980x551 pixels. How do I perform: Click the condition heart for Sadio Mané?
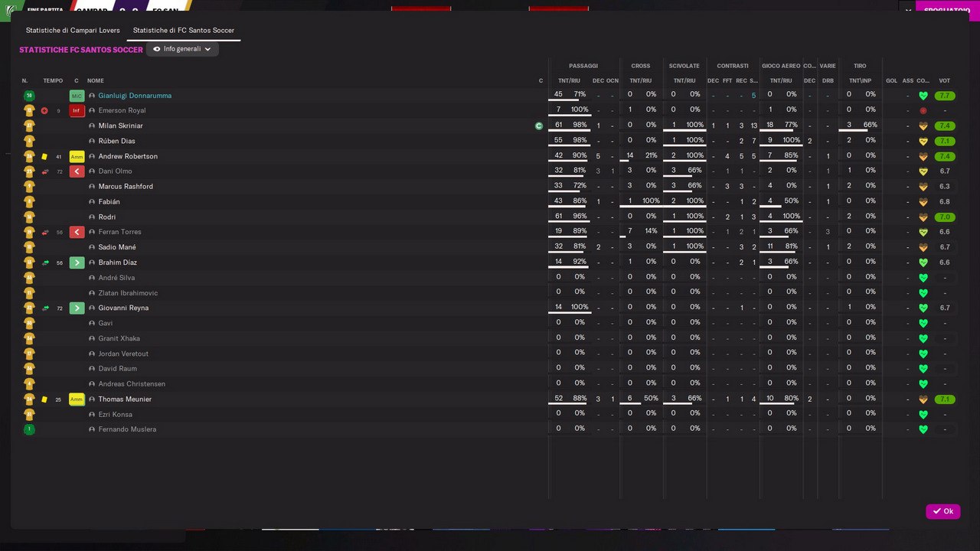tap(923, 247)
